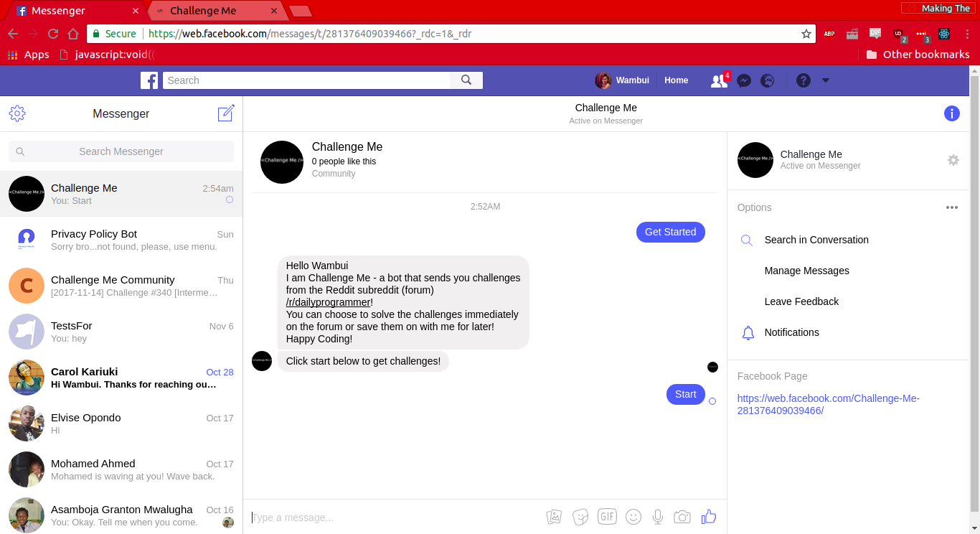
Task: Click Home in the Facebook top bar
Action: click(676, 80)
